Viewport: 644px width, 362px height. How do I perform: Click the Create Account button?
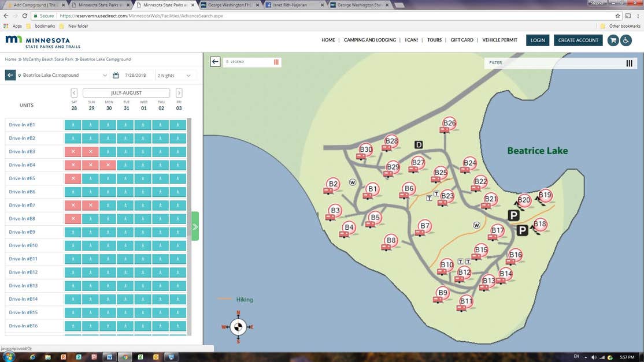578,40
